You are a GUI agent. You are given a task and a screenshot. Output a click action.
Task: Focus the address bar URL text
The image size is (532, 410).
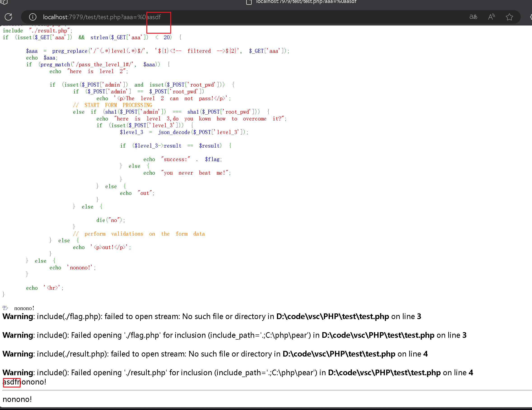102,17
